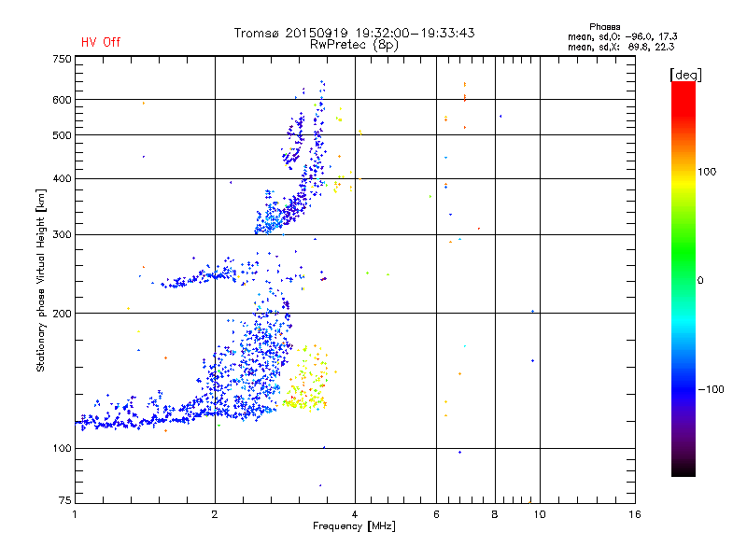Click the colorbar -100 tick label
Viewport: 747px width, 560px height.
point(711,389)
